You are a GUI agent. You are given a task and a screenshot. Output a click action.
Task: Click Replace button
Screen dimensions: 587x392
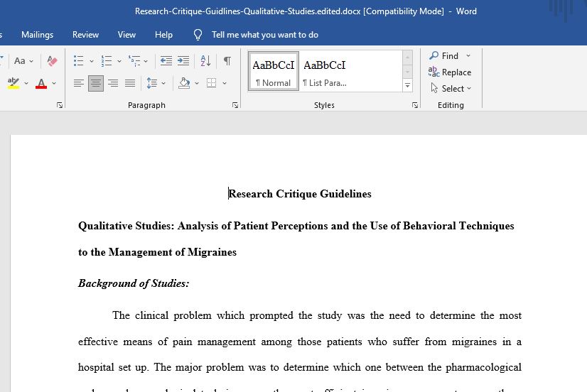(450, 72)
